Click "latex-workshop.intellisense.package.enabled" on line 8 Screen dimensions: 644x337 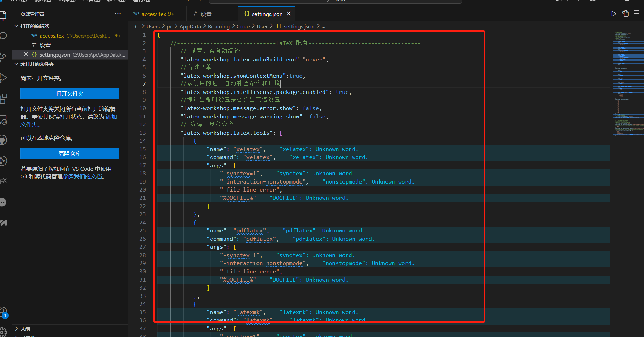pos(254,92)
